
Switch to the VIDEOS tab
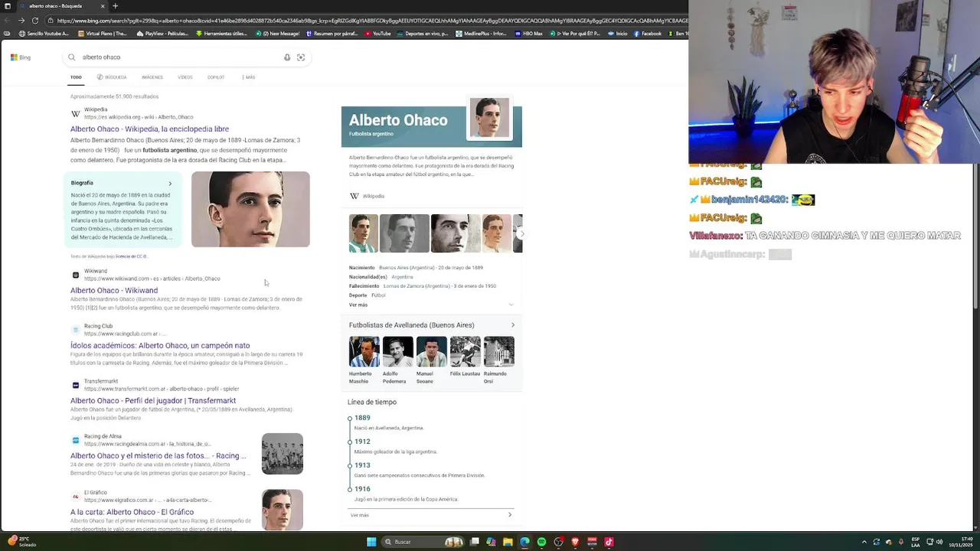185,77
